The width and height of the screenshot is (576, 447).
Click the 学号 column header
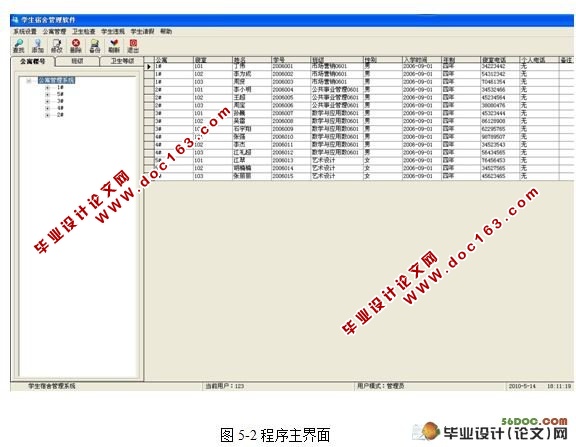(291, 60)
